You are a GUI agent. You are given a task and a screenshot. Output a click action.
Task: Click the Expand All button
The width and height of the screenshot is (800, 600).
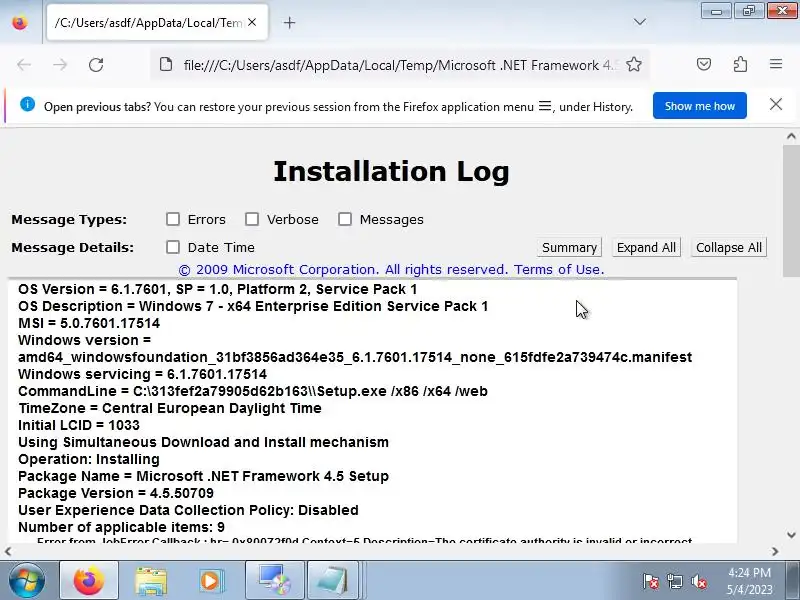[646, 247]
